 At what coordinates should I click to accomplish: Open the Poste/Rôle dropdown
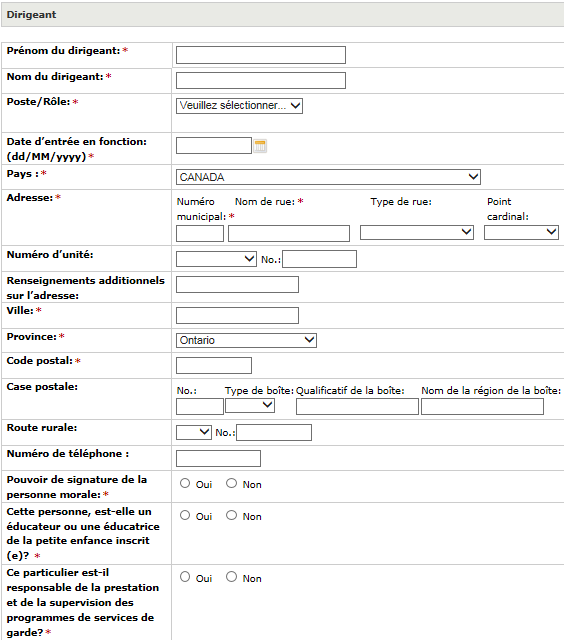tap(239, 106)
